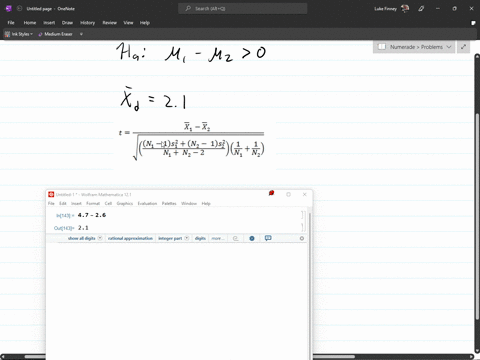The image size is (480, 360).
Task: Open the Review ribbon tab
Action: tap(110, 23)
